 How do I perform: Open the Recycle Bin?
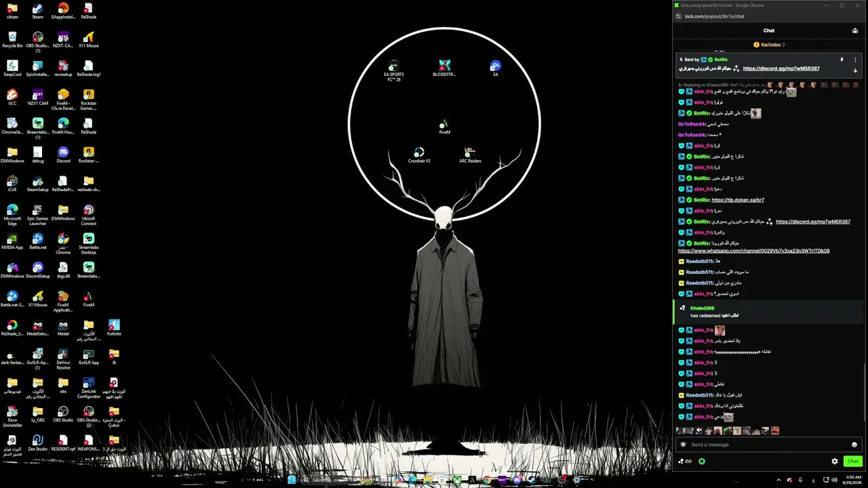point(12,39)
